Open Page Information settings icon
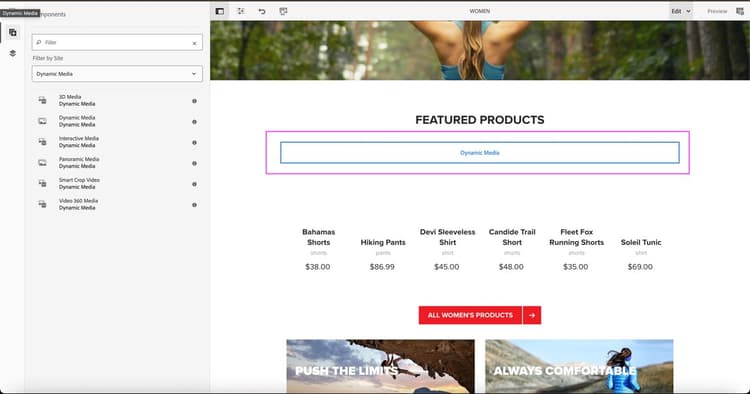 [241, 11]
